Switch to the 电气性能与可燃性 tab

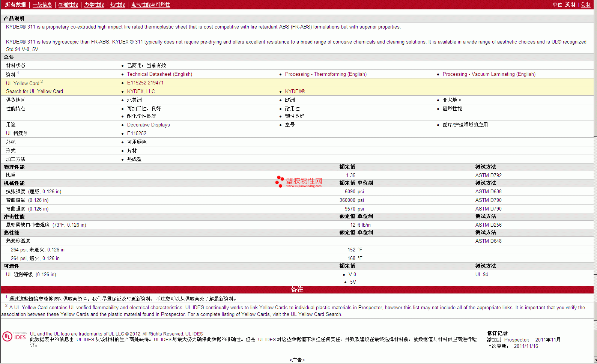(x=150, y=5)
